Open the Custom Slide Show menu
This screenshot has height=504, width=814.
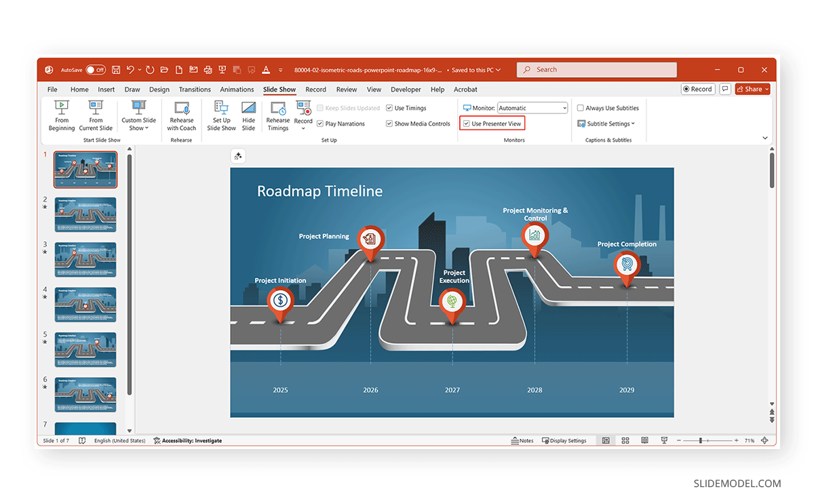pyautogui.click(x=138, y=115)
